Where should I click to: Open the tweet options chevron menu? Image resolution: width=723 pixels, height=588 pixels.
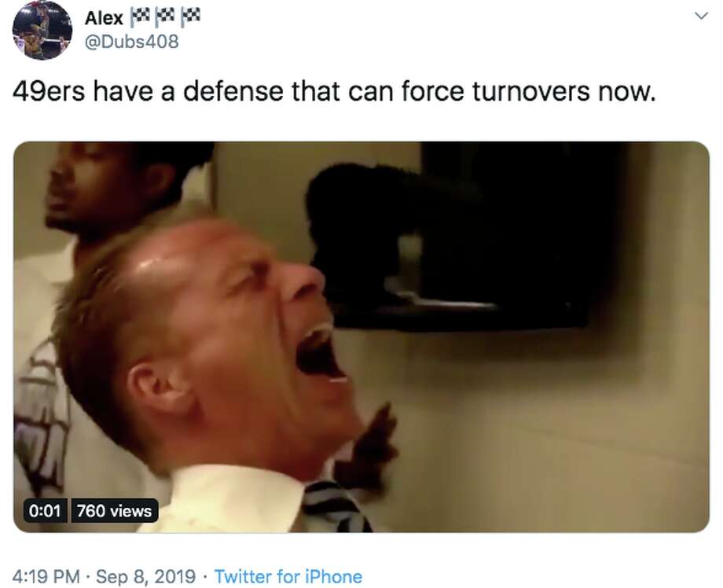tap(701, 17)
